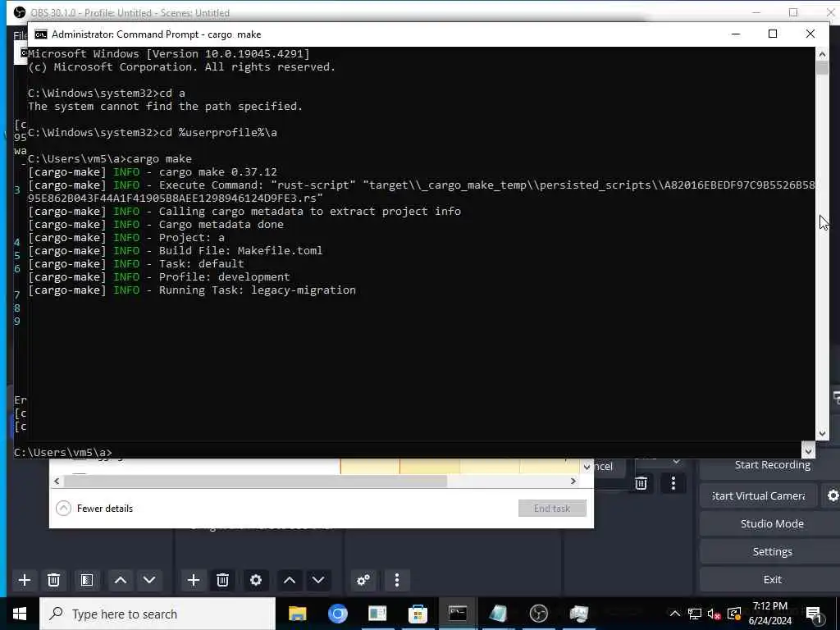The width and height of the screenshot is (840, 630).
Task: Click the 'Running Task: legacy-migration' line
Action: (192, 290)
